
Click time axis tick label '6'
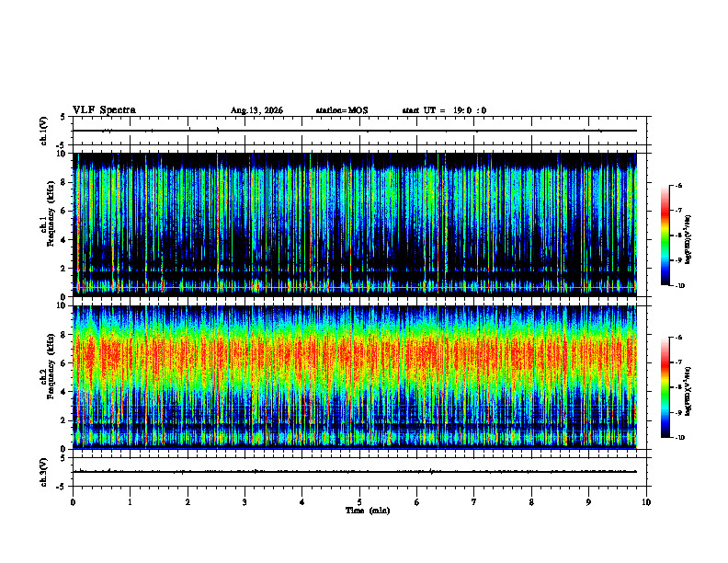(417, 502)
